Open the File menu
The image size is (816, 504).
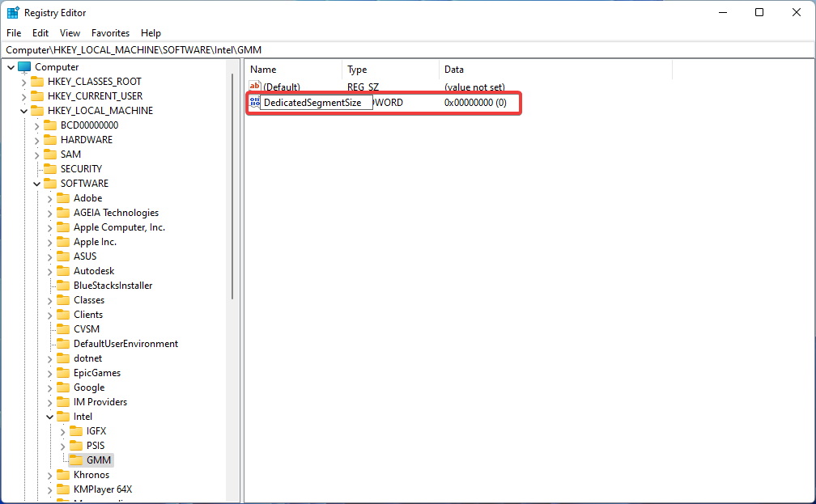[13, 33]
